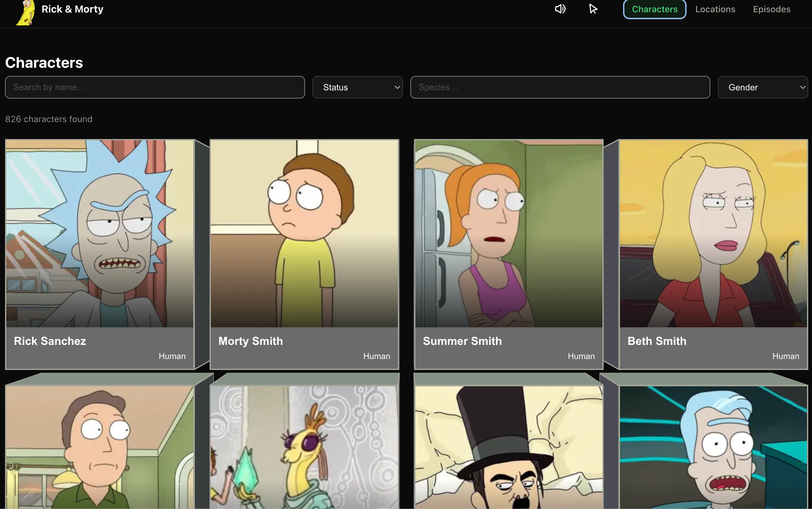Expand the Gender dropdown
Image resolution: width=812 pixels, height=509 pixels.
pyautogui.click(x=762, y=87)
